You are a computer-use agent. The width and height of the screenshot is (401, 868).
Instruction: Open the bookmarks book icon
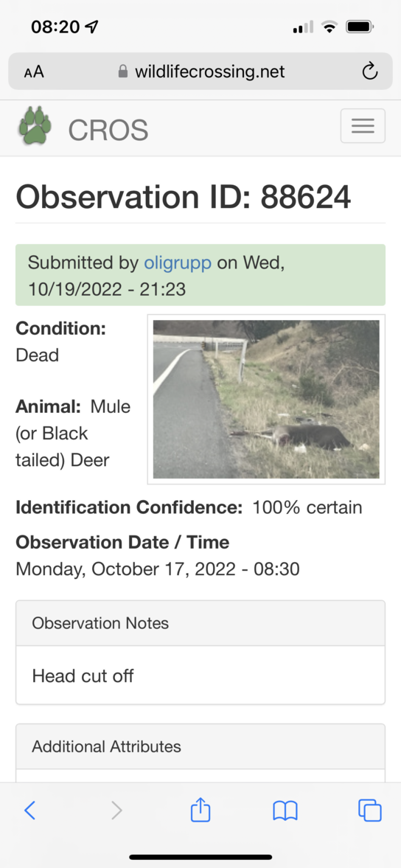pyautogui.click(x=285, y=811)
